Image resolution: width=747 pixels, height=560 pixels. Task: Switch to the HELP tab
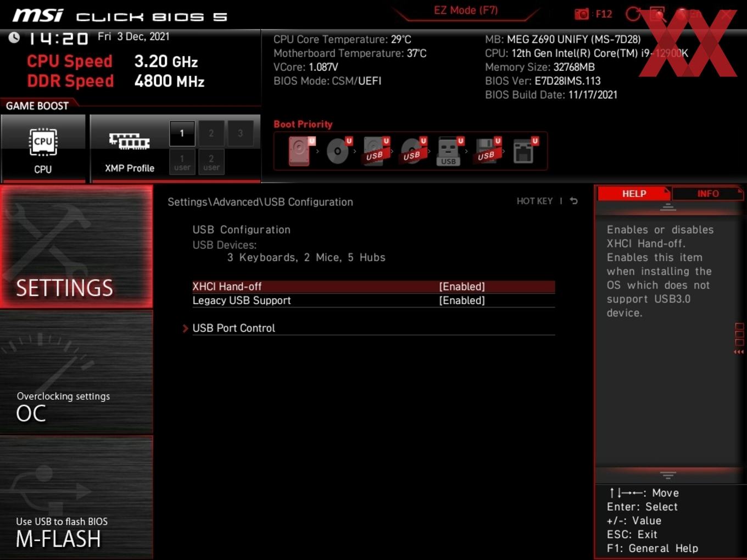pos(634,194)
